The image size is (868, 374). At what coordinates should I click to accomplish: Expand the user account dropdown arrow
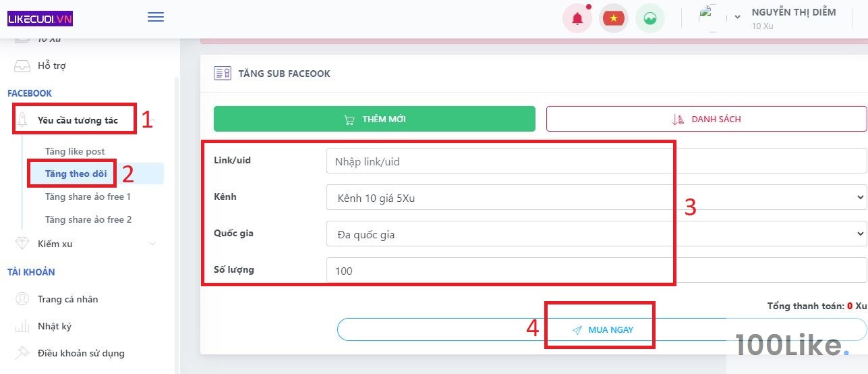738,18
